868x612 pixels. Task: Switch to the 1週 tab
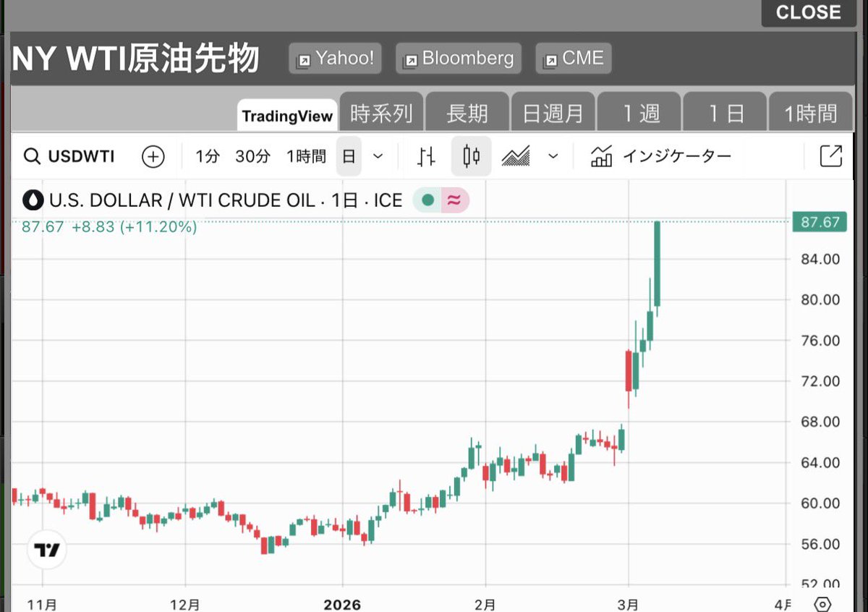coord(639,113)
